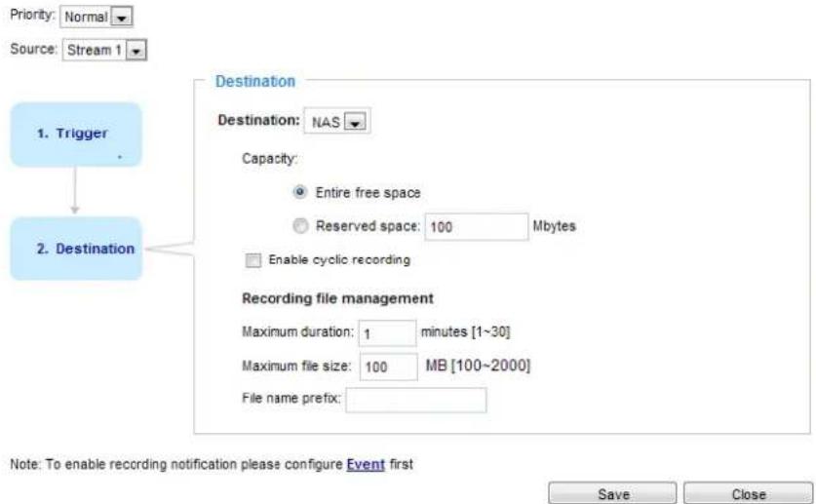The image size is (816, 504).
Task: Click the Stream 1 source value
Action: click(95, 51)
